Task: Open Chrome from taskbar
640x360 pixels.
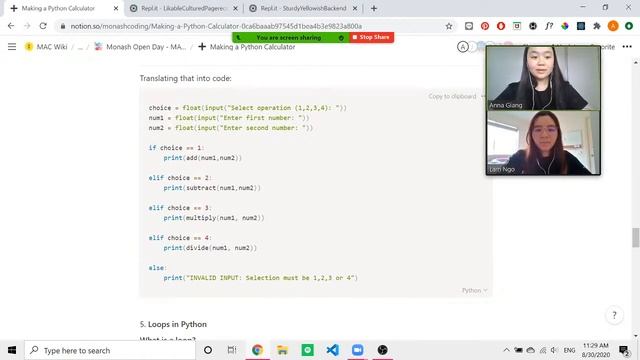Action: 257,350
